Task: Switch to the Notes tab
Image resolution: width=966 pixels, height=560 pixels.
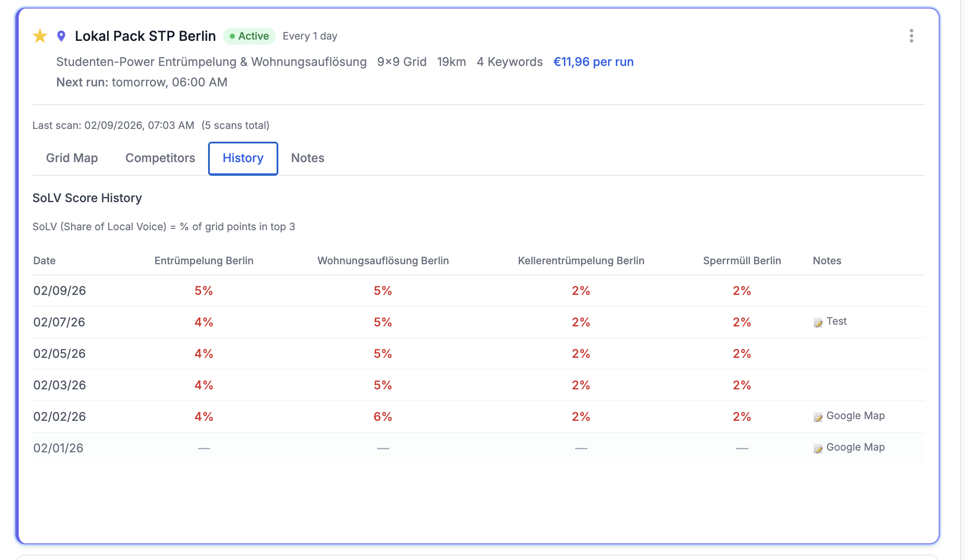Action: [x=307, y=158]
